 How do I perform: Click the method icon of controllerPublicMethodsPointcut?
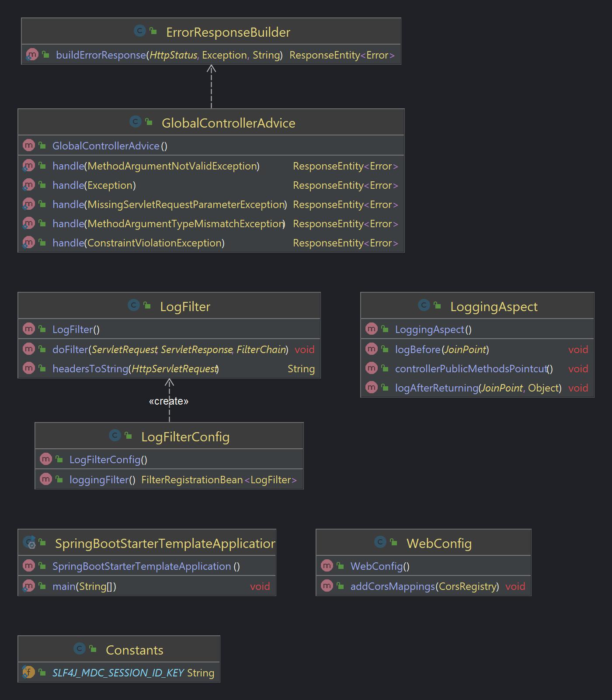click(371, 368)
